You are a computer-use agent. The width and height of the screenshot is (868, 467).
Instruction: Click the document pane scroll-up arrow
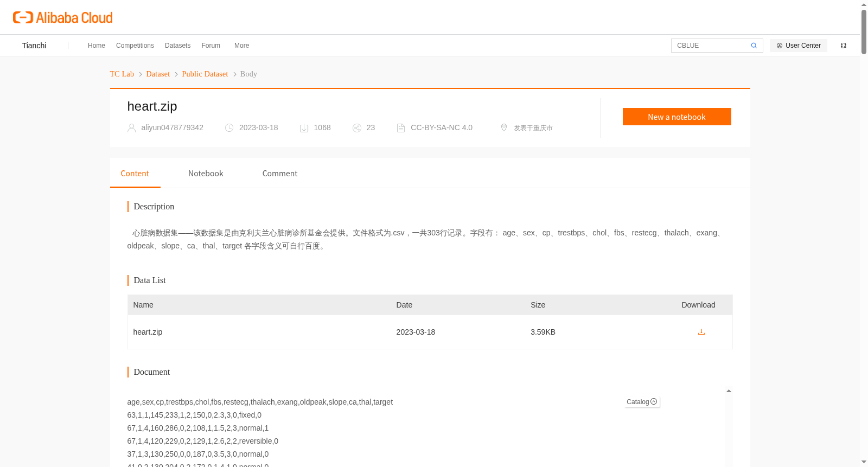click(x=729, y=391)
